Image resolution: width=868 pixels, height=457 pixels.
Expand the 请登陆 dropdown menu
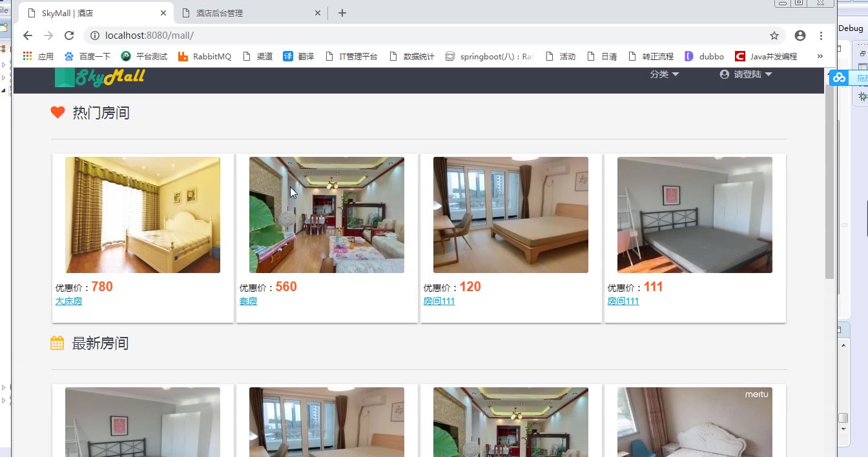click(746, 74)
